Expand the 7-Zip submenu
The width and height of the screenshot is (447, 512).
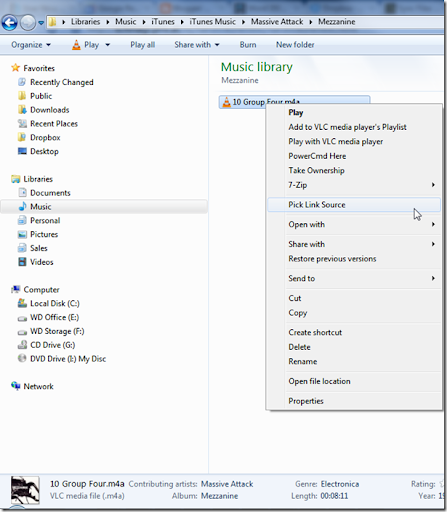tap(354, 185)
